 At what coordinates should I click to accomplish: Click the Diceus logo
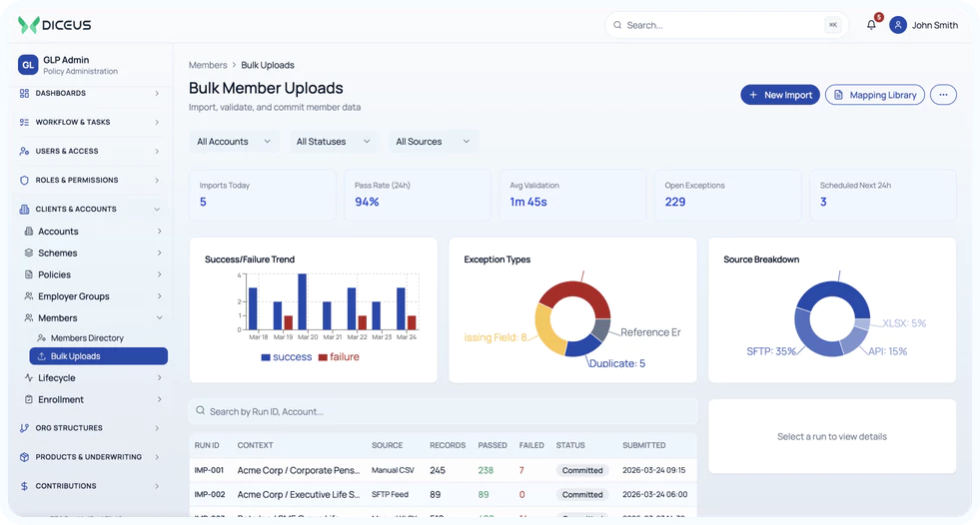(54, 25)
